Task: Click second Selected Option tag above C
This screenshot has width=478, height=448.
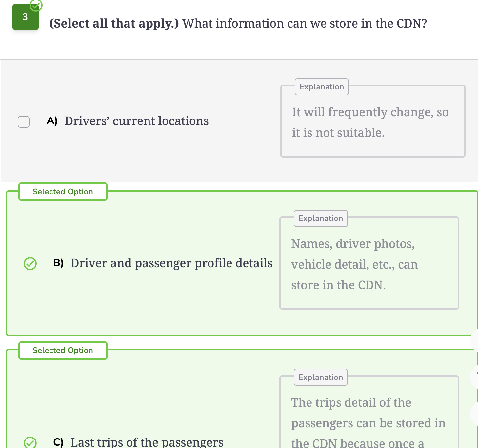Action: pos(63,350)
